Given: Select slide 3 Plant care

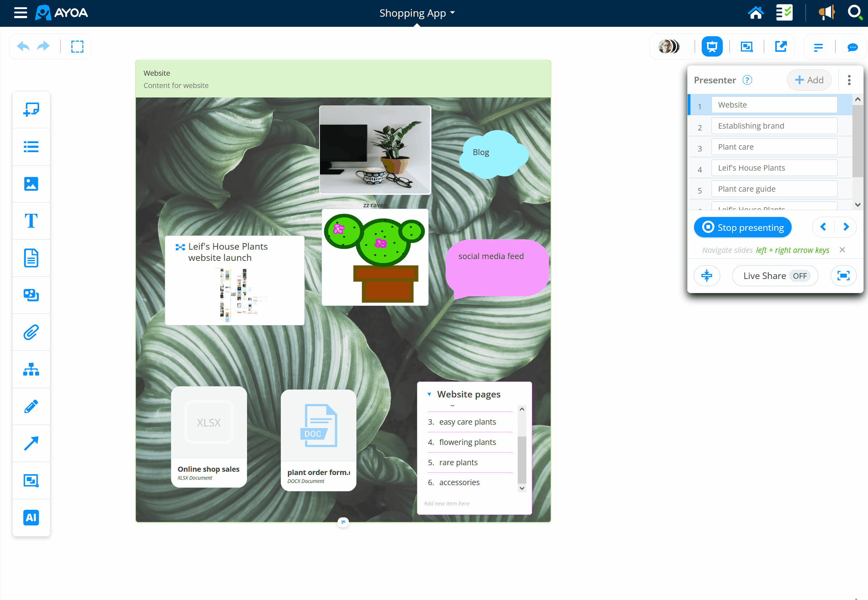Looking at the screenshot, I should pyautogui.click(x=774, y=146).
